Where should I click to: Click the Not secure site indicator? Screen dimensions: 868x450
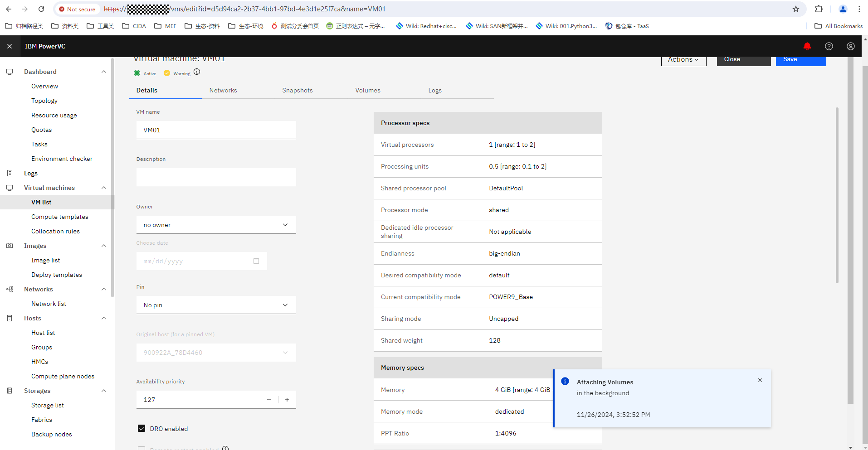(x=77, y=9)
